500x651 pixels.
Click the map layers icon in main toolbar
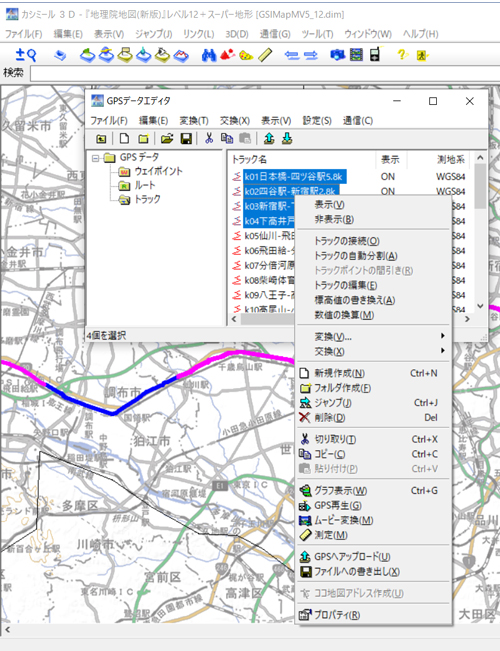pyautogui.click(x=60, y=55)
